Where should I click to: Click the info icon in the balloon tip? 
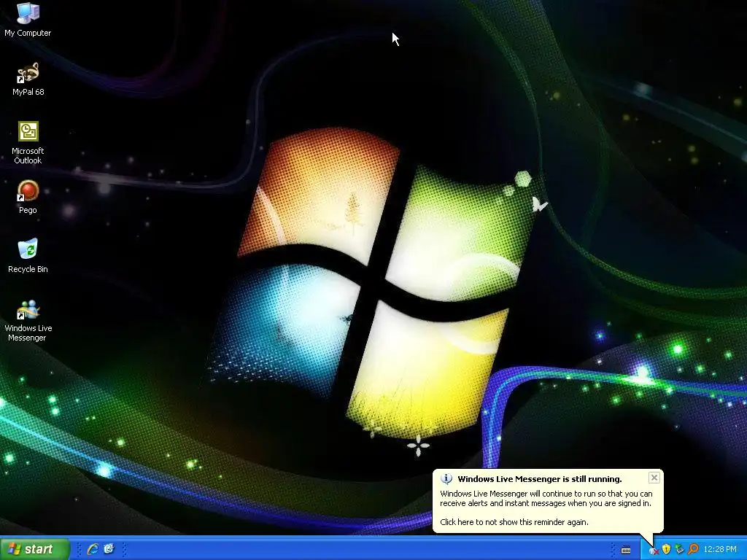446,478
